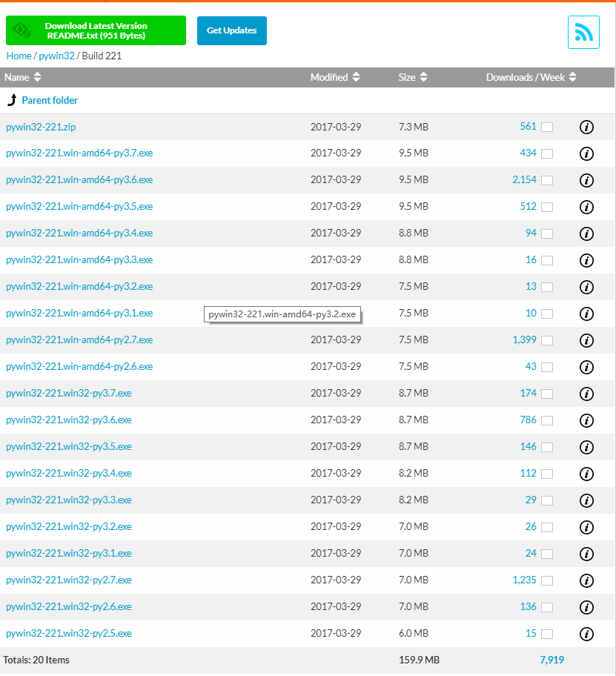
Task: Sort the list by Size column
Action: point(413,77)
